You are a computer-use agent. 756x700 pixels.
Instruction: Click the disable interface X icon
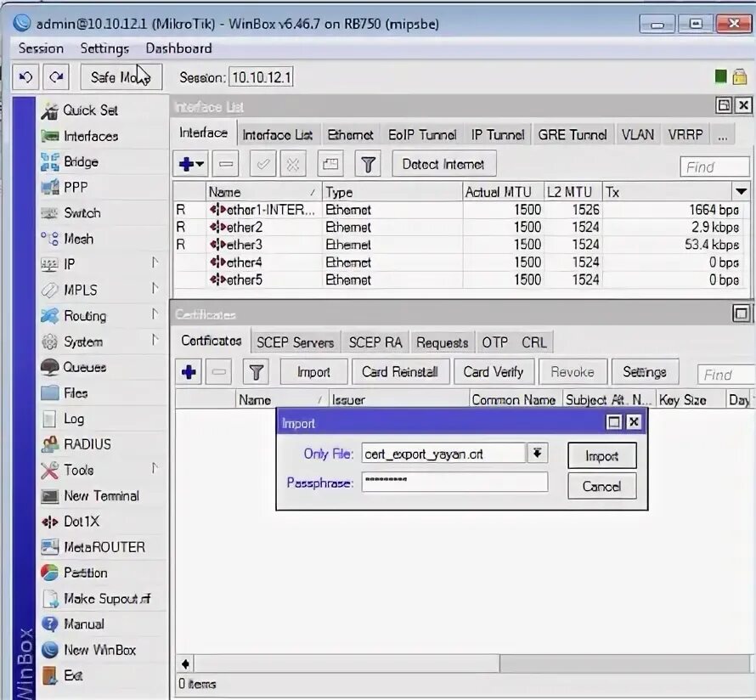point(293,165)
